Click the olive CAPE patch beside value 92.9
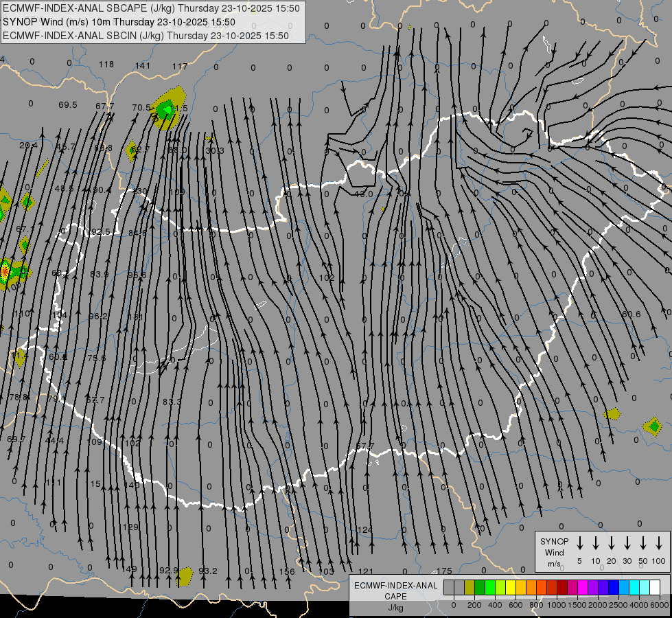 point(185,576)
